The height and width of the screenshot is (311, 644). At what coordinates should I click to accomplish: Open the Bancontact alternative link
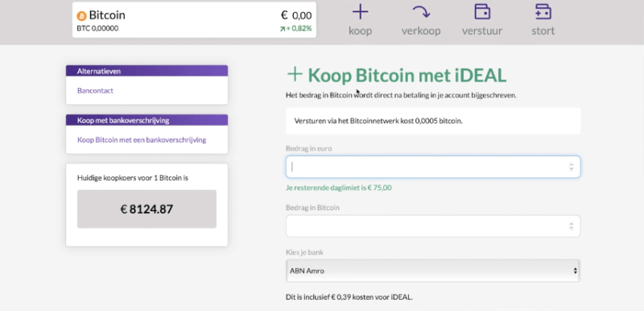95,90
